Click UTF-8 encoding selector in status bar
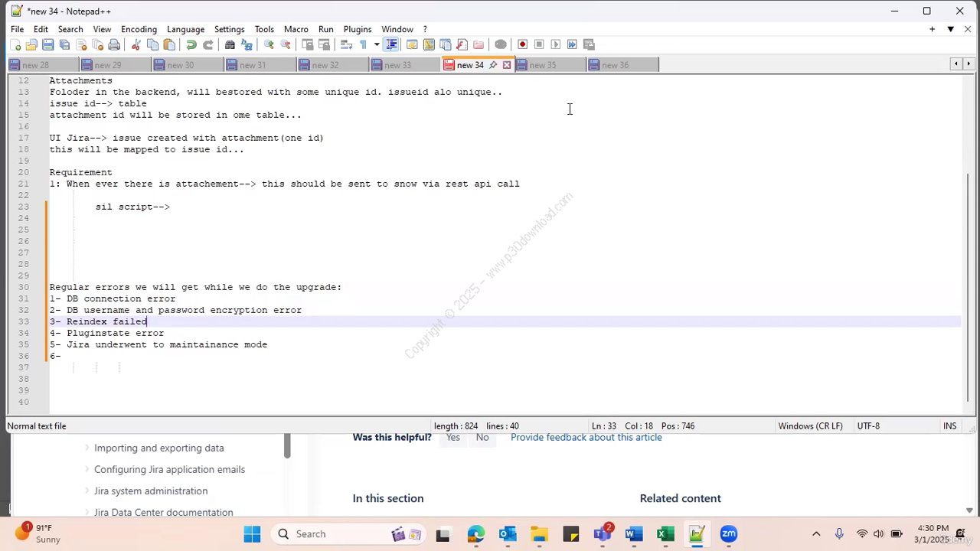This screenshot has width=980, height=551. tap(868, 426)
